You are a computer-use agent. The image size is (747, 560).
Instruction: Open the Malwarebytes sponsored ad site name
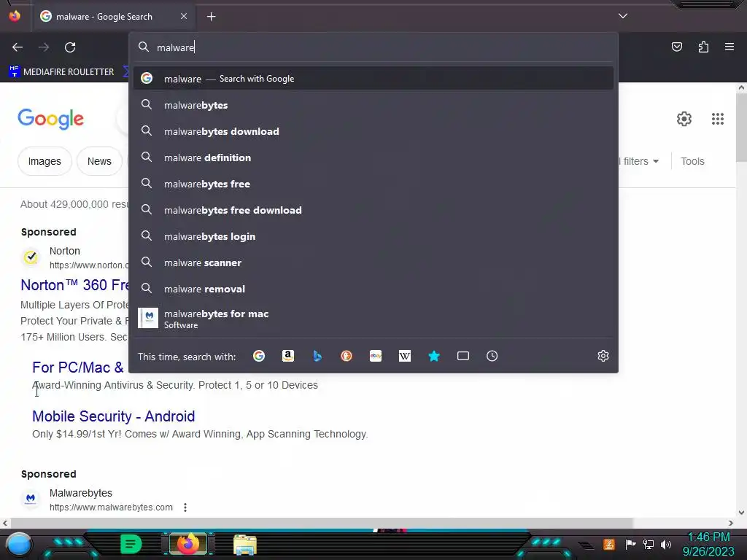[x=81, y=493]
